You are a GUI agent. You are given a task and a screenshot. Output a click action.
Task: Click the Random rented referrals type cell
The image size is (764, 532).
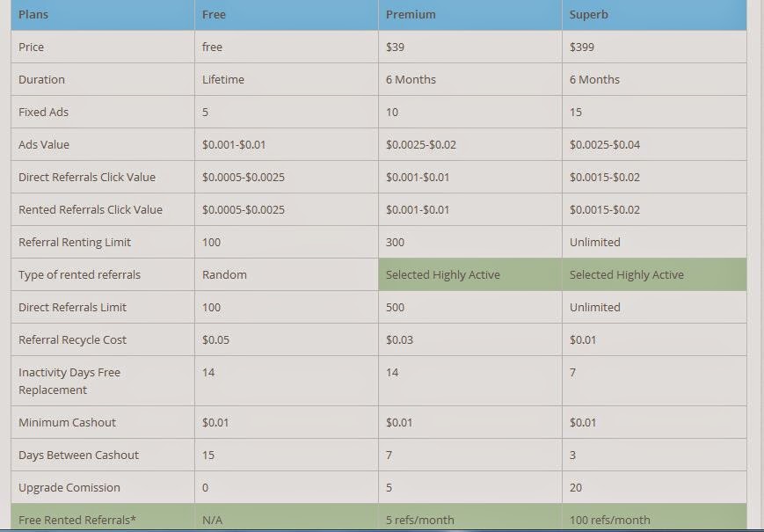pyautogui.click(x=224, y=274)
